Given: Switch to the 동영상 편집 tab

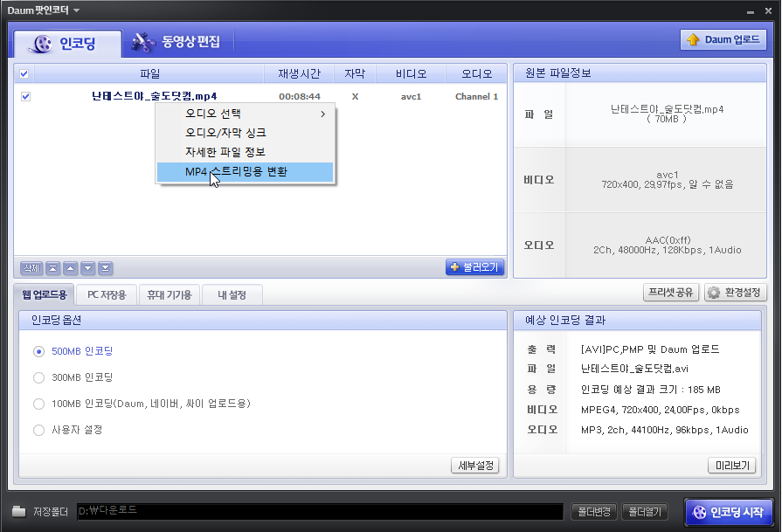Looking at the screenshot, I should 176,42.
